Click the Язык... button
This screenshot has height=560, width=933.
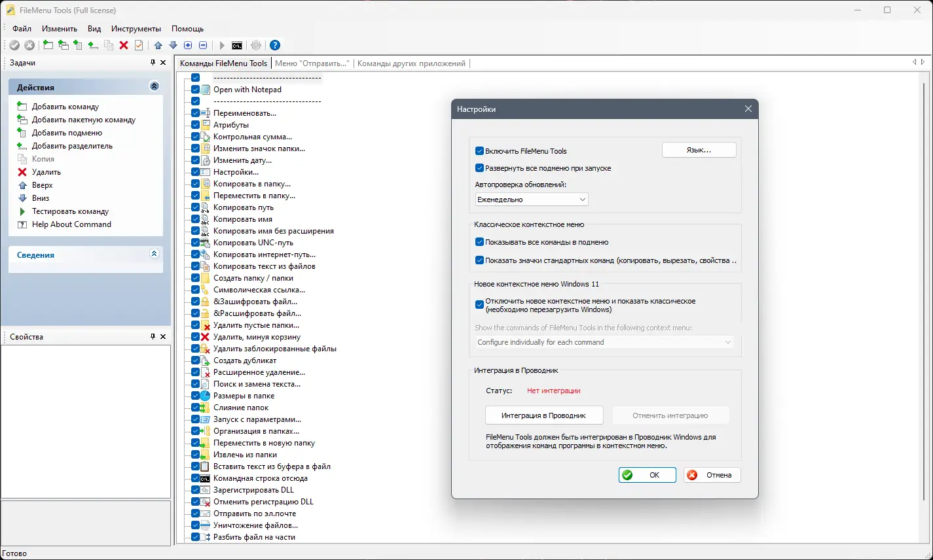tap(699, 150)
